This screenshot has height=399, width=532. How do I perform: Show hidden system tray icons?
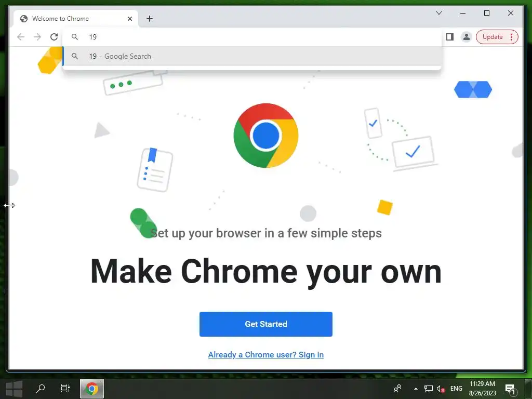(x=416, y=389)
